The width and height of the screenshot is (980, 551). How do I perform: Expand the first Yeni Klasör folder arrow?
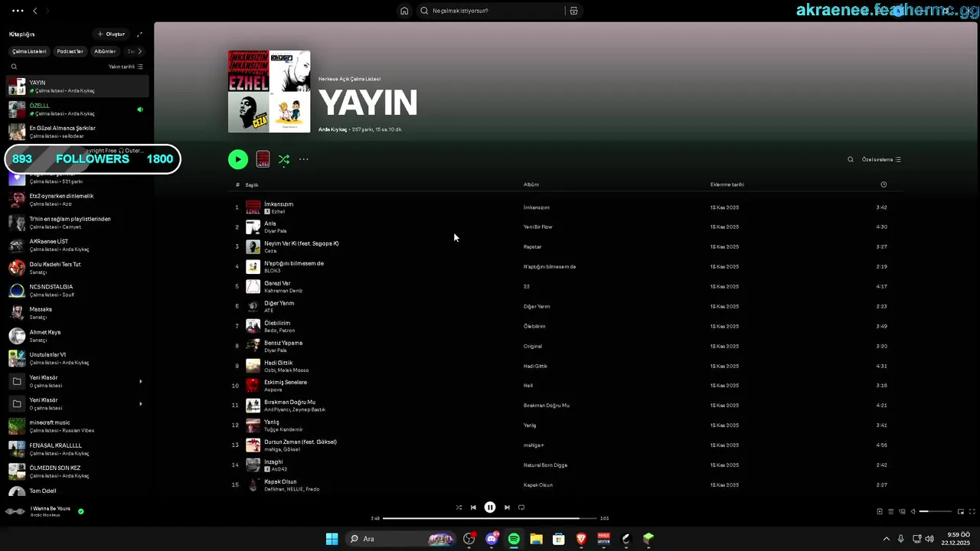140,381
